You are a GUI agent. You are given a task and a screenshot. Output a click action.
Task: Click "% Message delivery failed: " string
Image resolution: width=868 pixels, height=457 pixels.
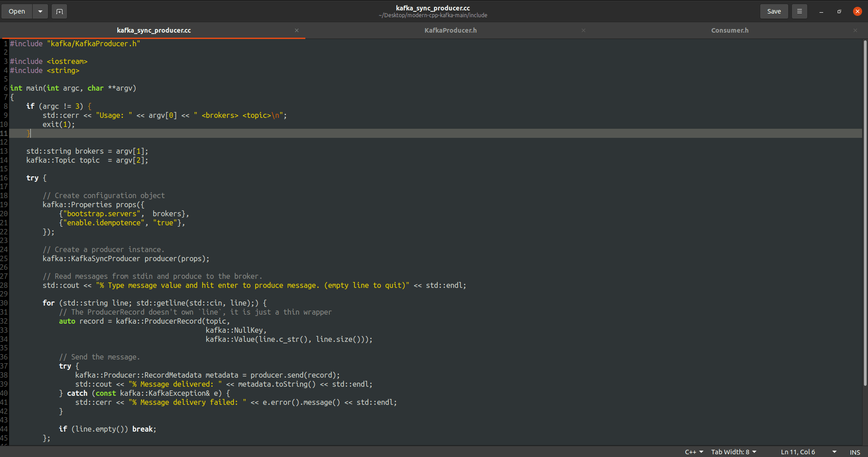(x=187, y=402)
